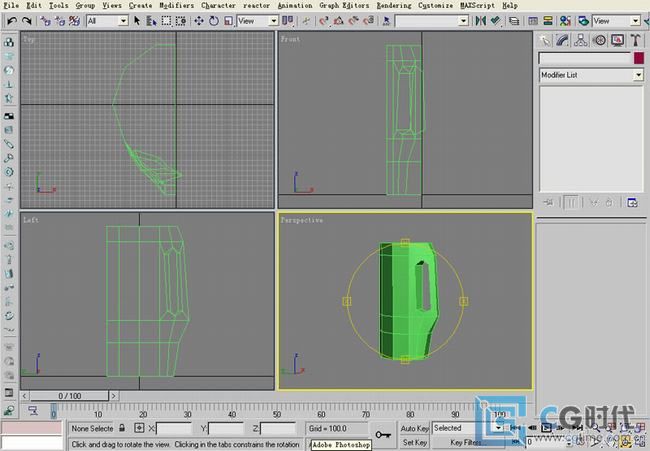
Task: Open the Render Scene dialog icon
Action: [x=583, y=21]
